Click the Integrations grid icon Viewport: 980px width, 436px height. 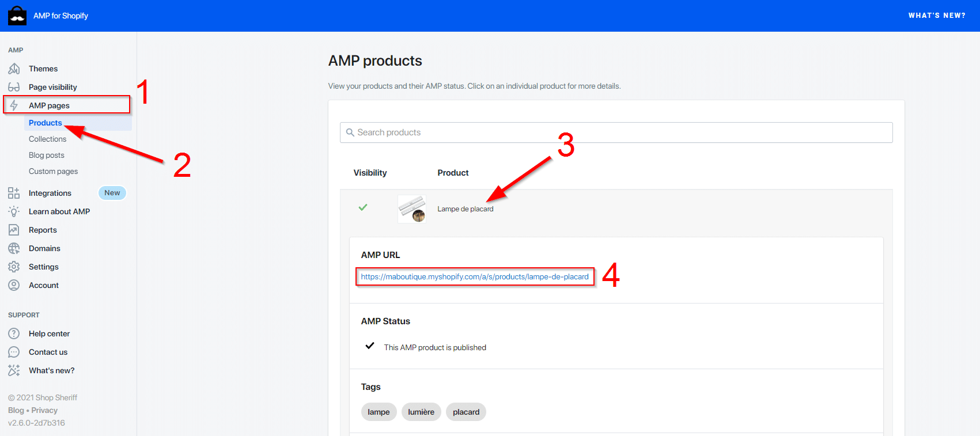14,193
